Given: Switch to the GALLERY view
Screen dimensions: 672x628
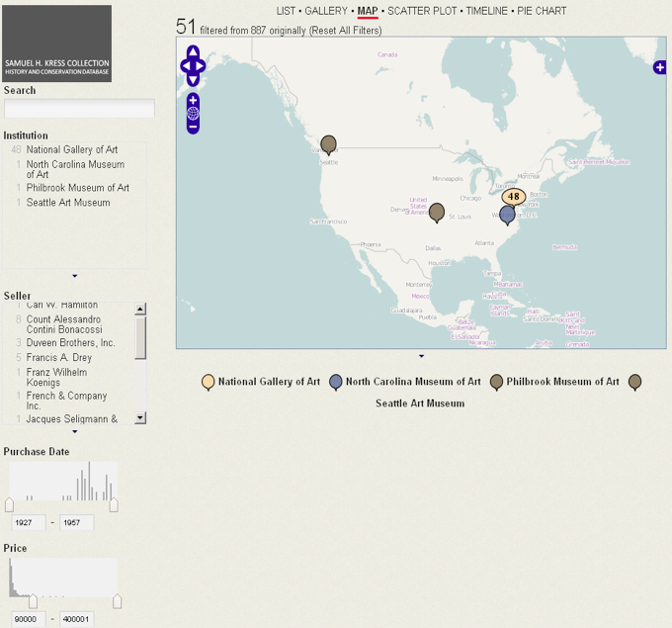Looking at the screenshot, I should 326,11.
